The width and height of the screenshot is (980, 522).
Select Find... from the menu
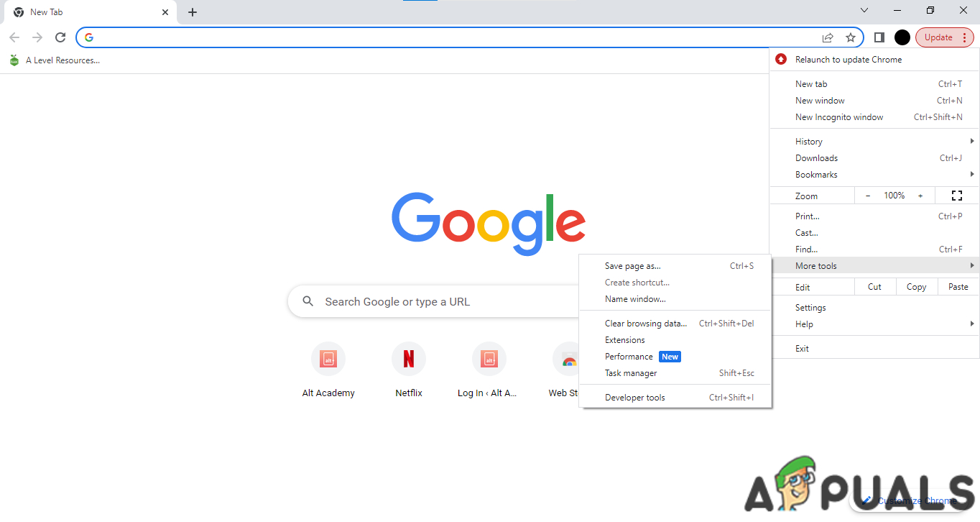[874, 249]
